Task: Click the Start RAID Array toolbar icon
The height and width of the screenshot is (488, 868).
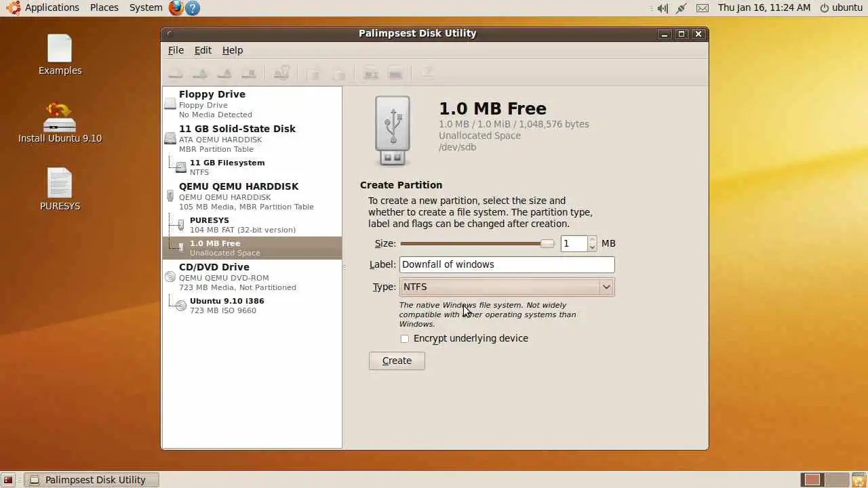Action: click(x=371, y=73)
